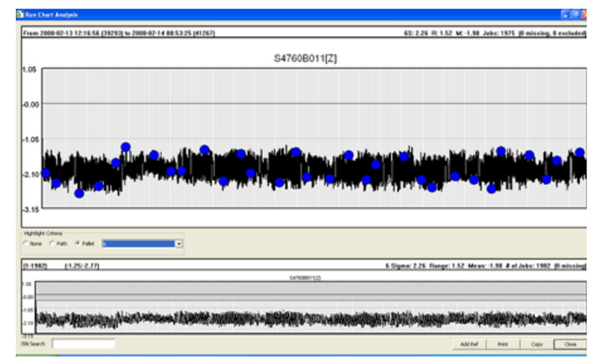Click the Print button
This screenshot has height=364, width=603.
coord(502,343)
